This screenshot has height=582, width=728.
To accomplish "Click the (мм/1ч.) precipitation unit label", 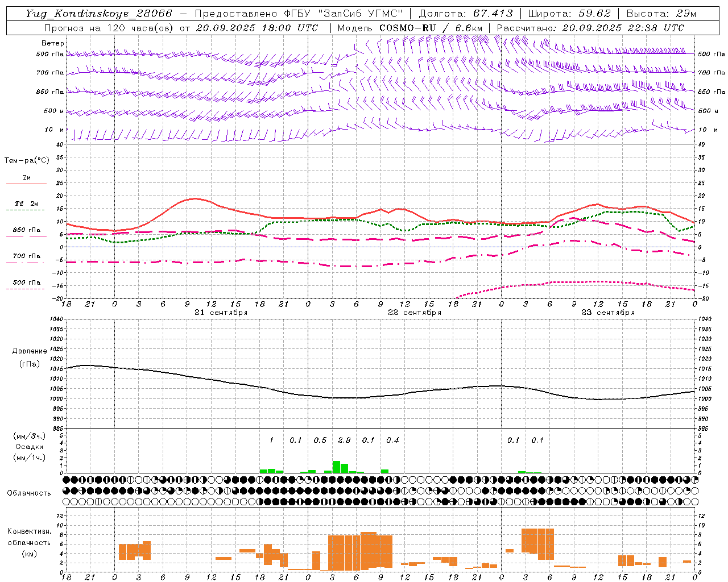I will [30, 458].
